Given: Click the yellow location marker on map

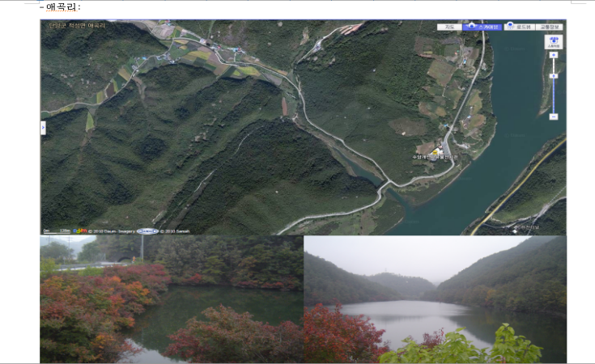Looking at the screenshot, I should pos(435,151).
